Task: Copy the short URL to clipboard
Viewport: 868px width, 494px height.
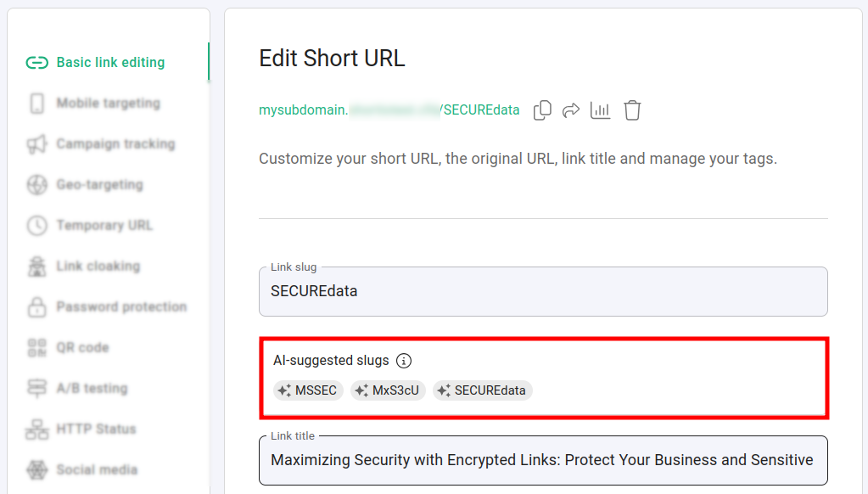Action: (x=542, y=110)
